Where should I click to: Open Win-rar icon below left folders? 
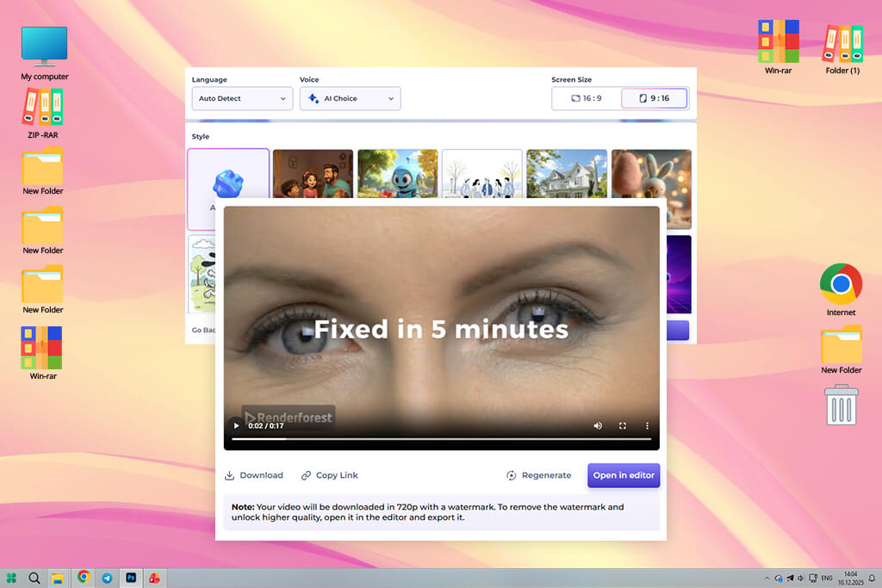pos(43,353)
